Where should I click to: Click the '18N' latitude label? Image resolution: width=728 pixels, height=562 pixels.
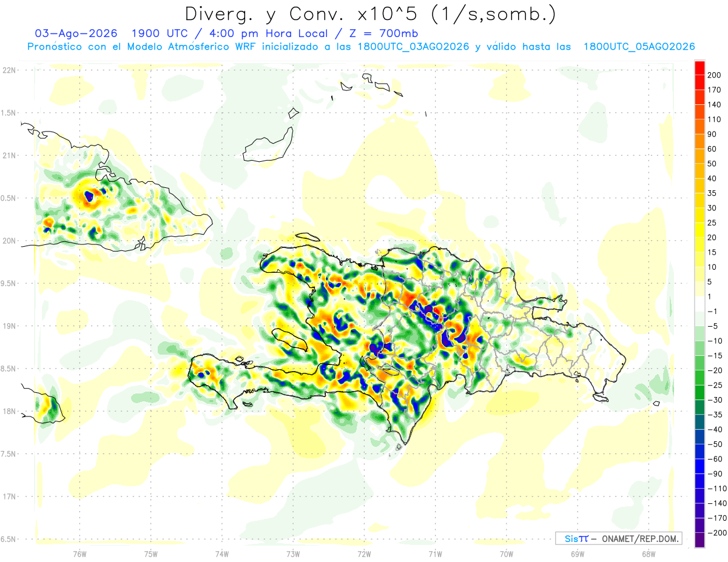click(8, 411)
